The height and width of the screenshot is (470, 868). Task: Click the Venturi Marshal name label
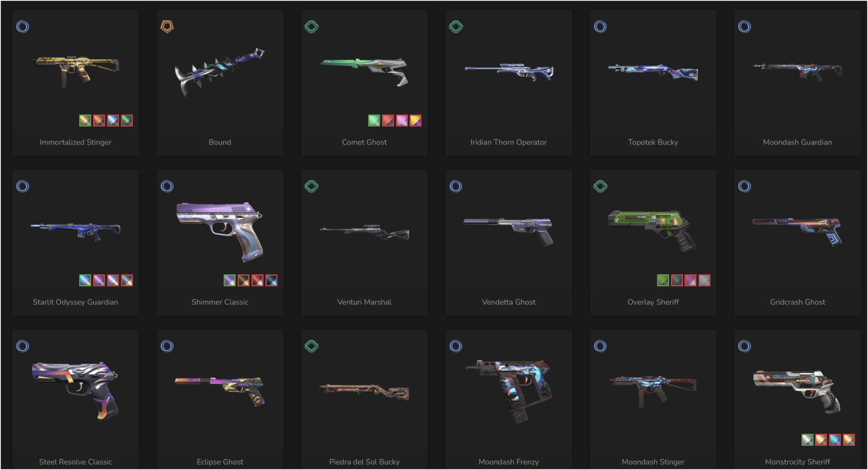point(364,302)
